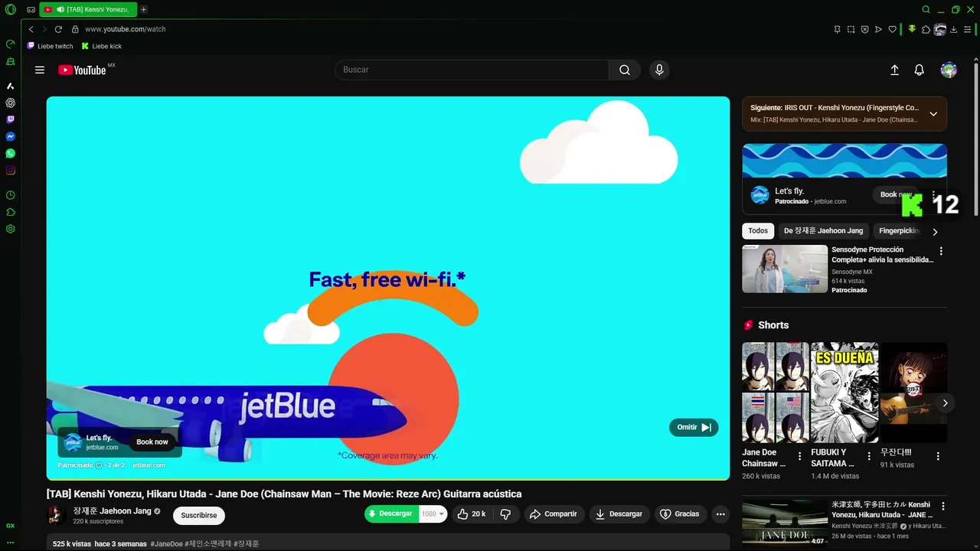This screenshot has height=551, width=980.
Task: Show more Shorts with the next arrow
Action: click(x=945, y=403)
